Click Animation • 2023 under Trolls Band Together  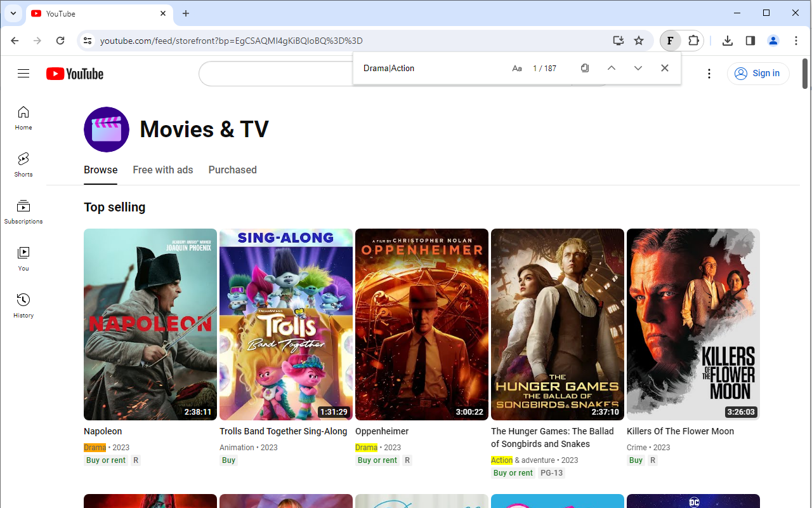[249, 448]
